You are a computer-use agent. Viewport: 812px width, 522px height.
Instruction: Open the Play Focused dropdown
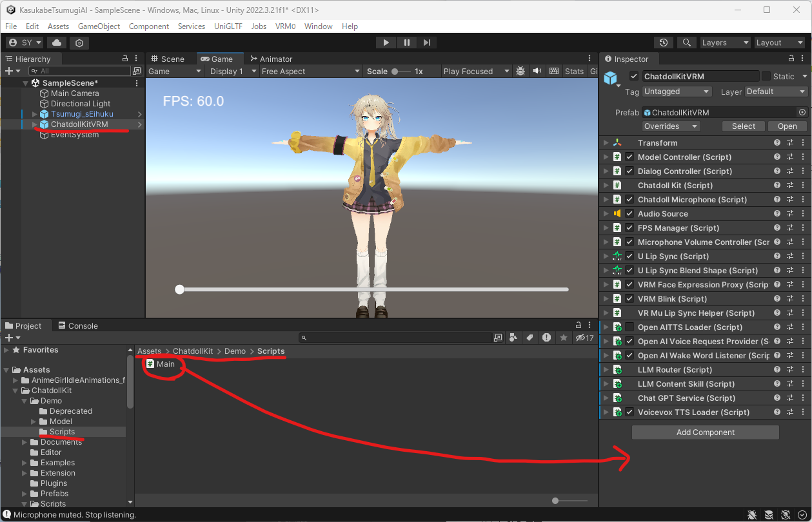point(476,72)
